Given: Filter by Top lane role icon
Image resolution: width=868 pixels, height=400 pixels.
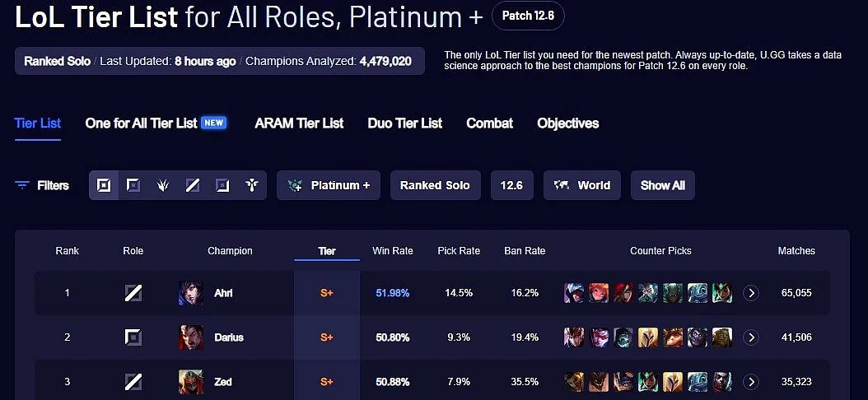Looking at the screenshot, I should click(x=133, y=185).
